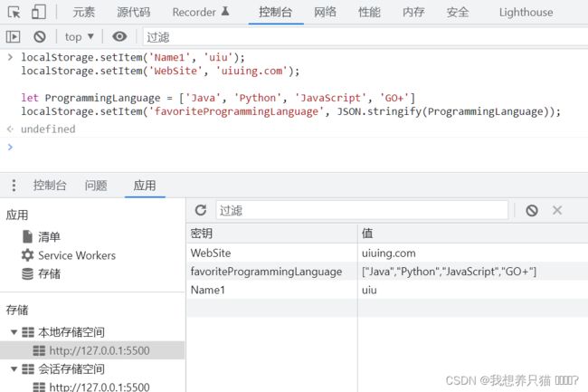Select 本地存储空间 label
The height and width of the screenshot is (392, 588).
[71, 332]
